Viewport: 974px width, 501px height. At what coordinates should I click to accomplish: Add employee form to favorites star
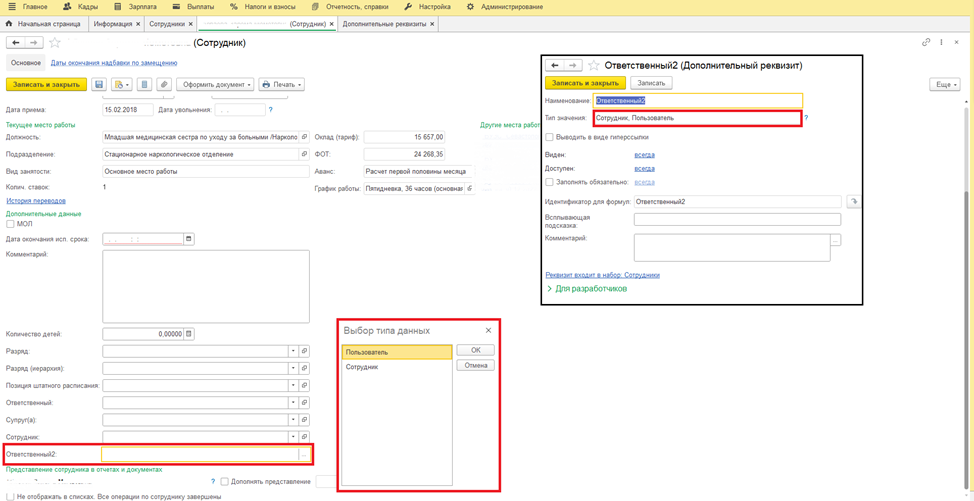click(x=55, y=43)
